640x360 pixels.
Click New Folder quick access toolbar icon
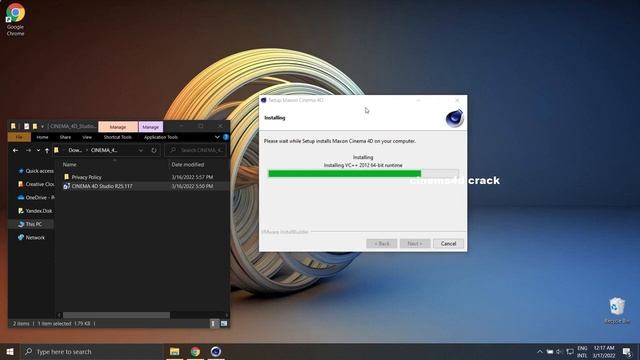(x=35, y=127)
